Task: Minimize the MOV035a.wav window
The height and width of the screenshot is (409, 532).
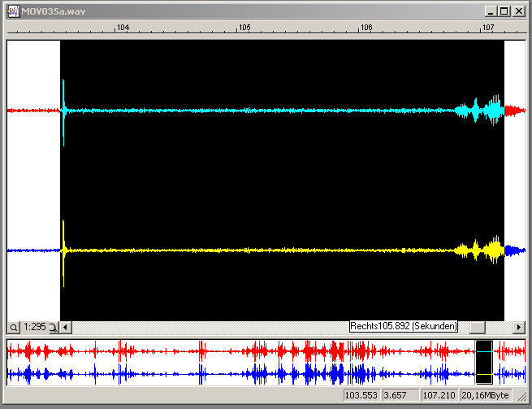Action: click(491, 11)
